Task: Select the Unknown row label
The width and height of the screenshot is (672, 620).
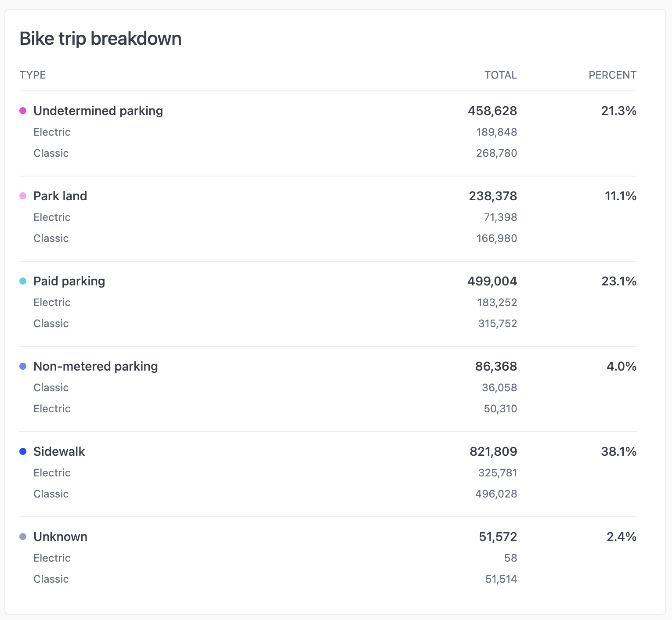Action: coord(60,537)
